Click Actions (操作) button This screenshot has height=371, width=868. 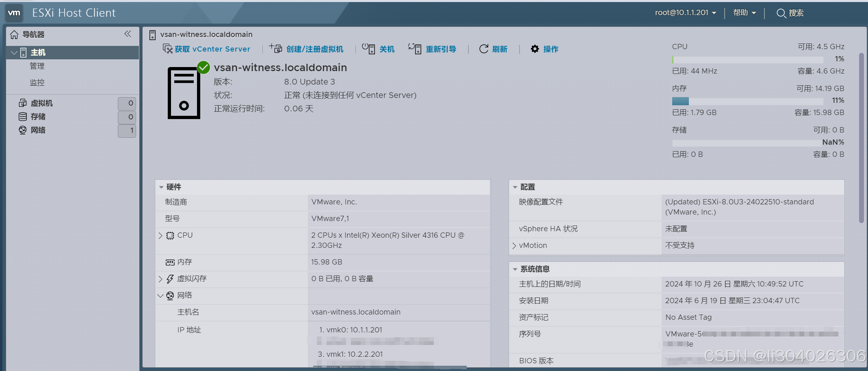point(544,49)
